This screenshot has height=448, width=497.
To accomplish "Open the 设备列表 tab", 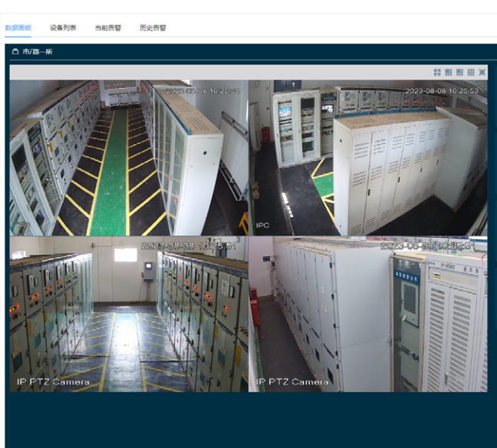I will click(63, 28).
